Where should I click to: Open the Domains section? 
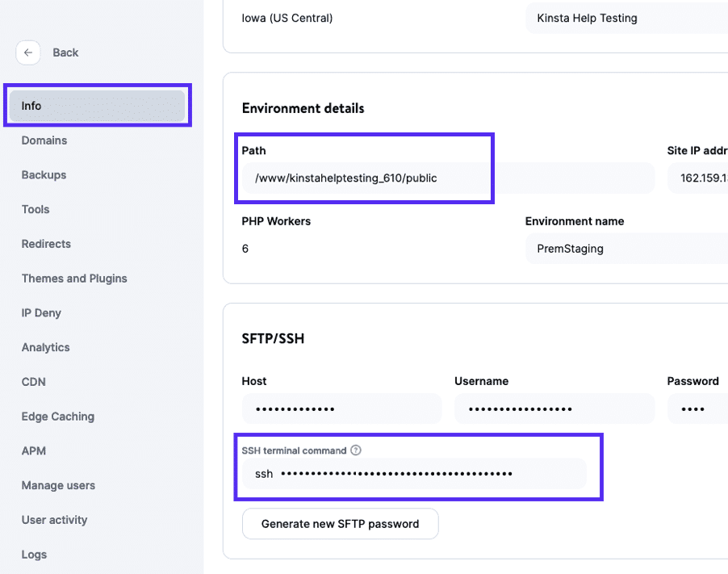click(44, 140)
